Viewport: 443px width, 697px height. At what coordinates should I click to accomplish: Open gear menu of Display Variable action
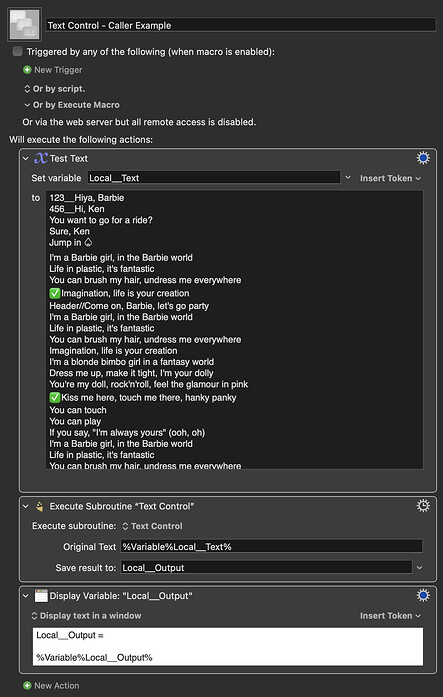(423, 595)
